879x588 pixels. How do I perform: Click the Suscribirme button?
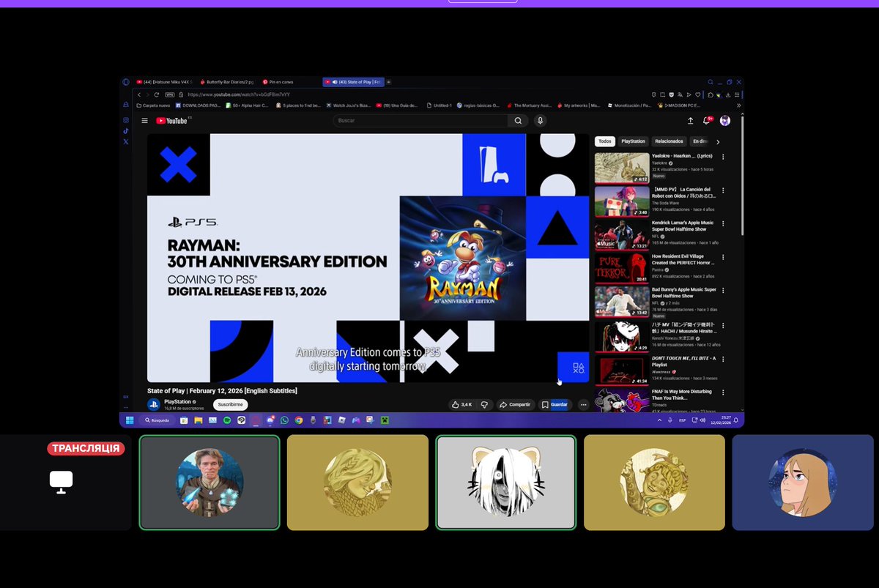pos(231,404)
